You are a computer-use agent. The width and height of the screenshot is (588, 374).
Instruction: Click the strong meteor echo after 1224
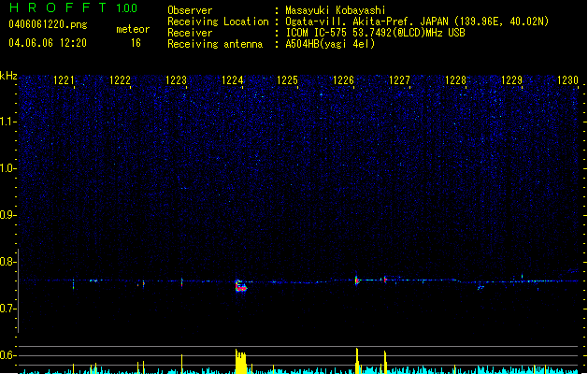241,286
